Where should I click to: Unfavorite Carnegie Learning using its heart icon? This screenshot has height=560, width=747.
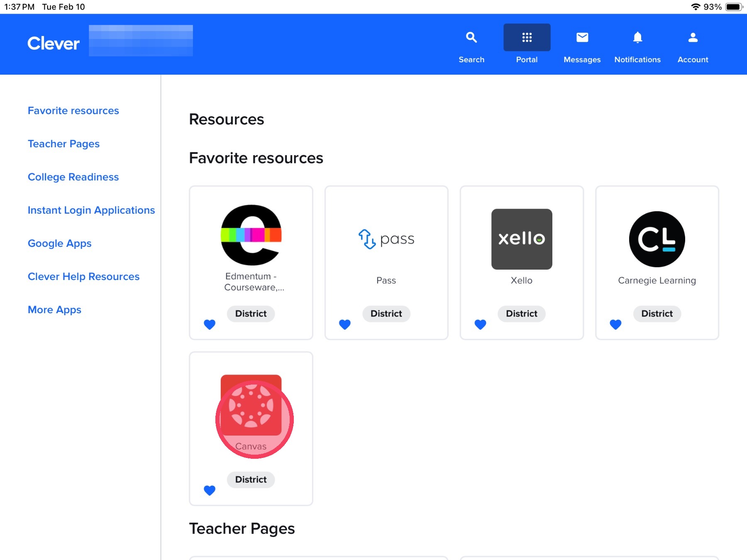tap(615, 324)
